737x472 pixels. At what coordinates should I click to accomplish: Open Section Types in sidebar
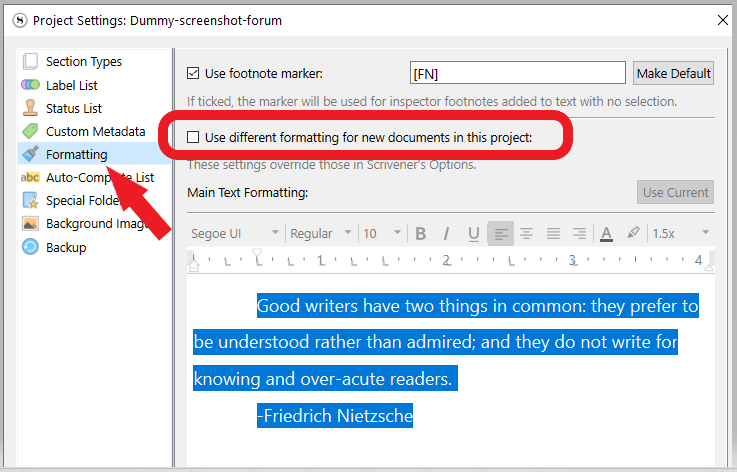[84, 62]
